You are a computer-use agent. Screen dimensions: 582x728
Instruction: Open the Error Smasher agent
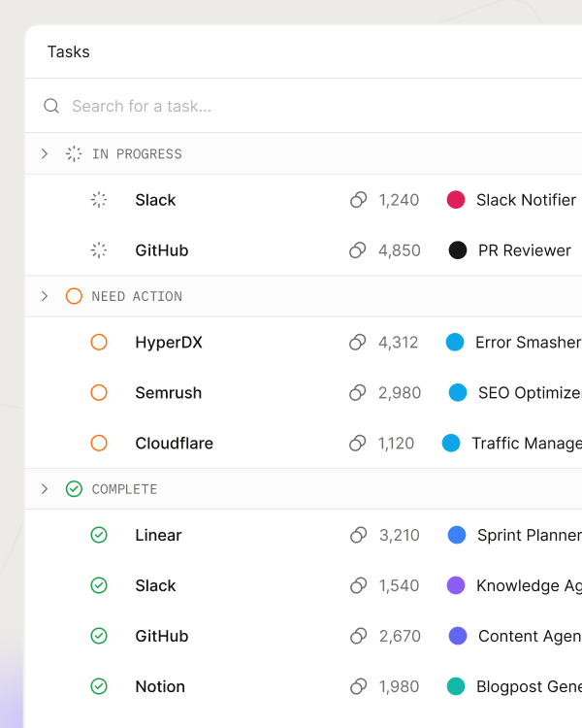(x=528, y=343)
